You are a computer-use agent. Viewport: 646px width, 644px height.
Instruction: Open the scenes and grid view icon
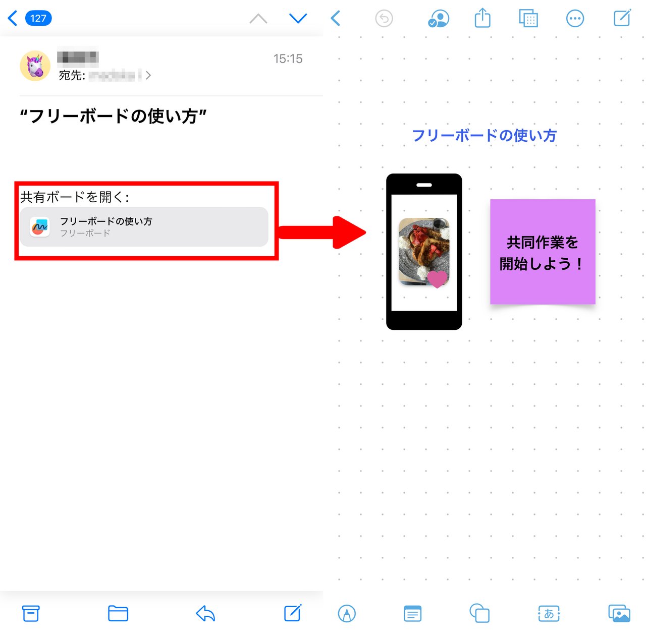pos(528,19)
